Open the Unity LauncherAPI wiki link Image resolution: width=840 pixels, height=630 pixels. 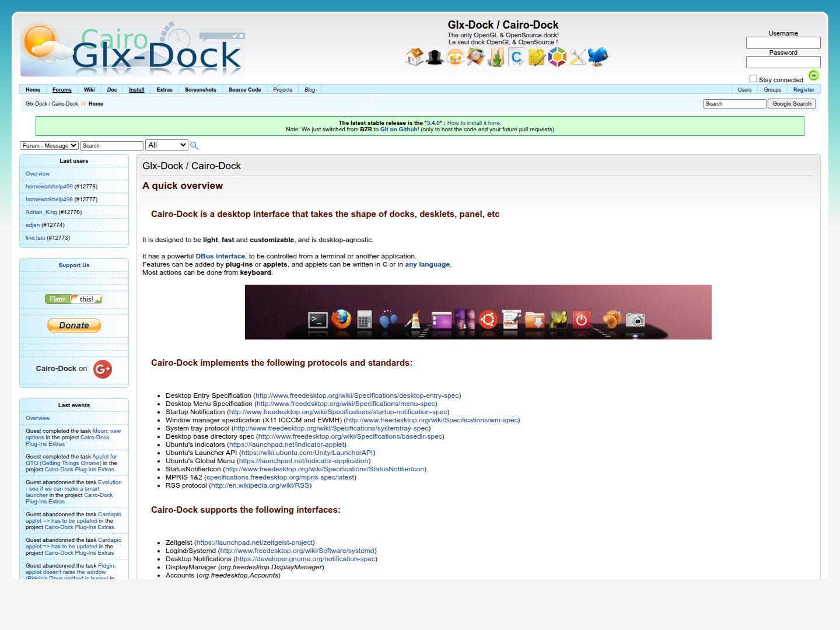307,453
